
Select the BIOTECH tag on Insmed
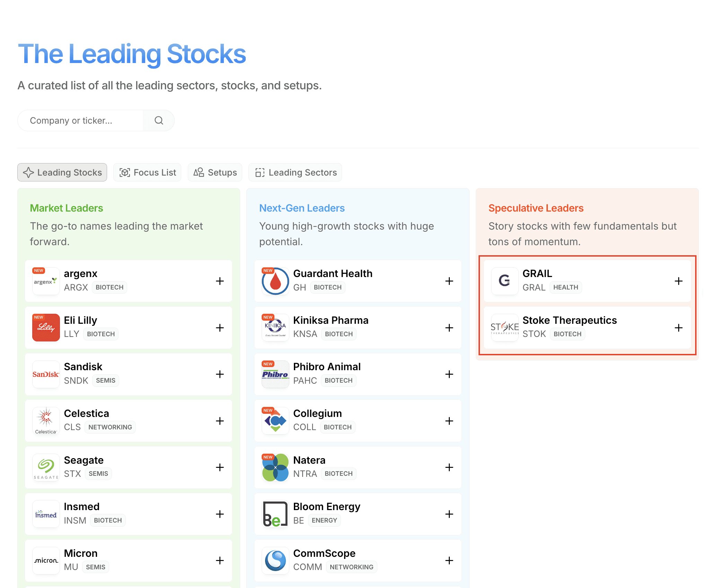tap(108, 520)
